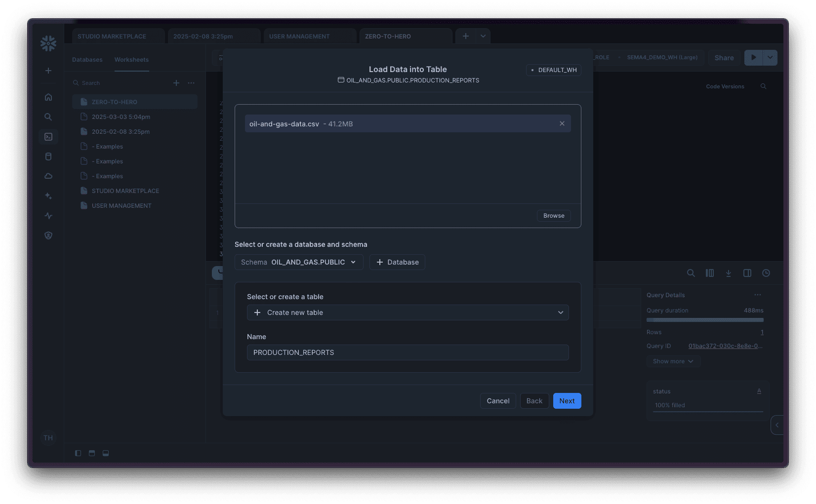Toggle the columns view icon near results

[x=710, y=273]
